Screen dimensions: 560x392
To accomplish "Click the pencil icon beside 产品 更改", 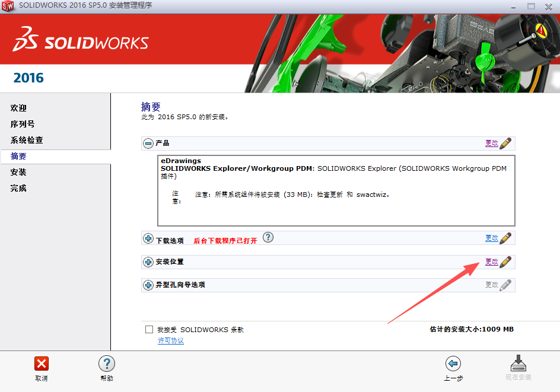I will click(505, 142).
